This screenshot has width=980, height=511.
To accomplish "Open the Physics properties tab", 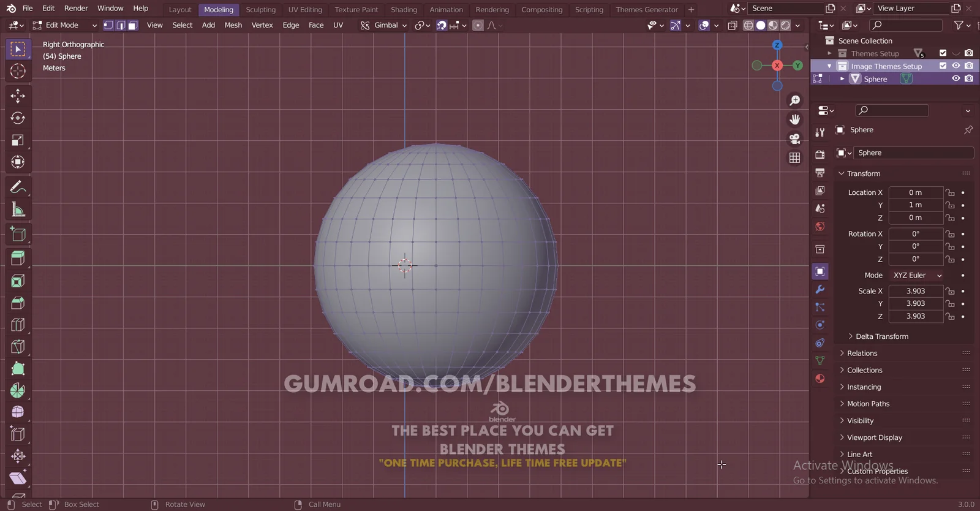I will pyautogui.click(x=820, y=325).
